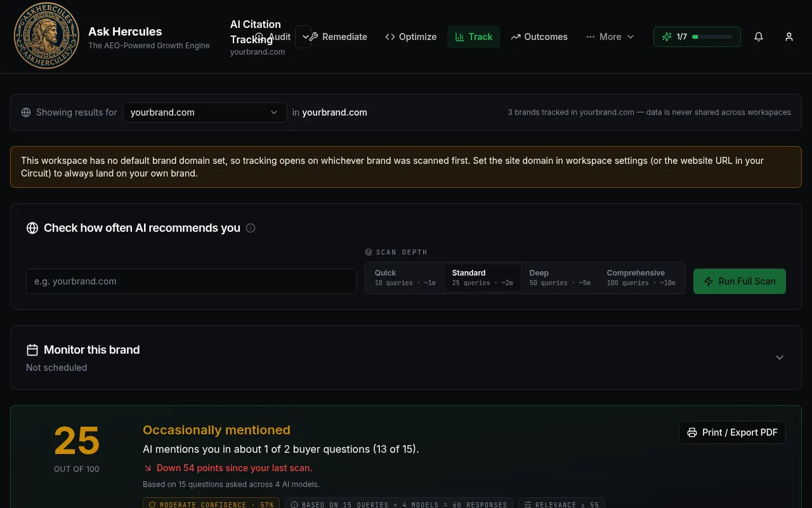
Task: Select Standard scan depth (25 queries)
Action: pyautogui.click(x=482, y=277)
